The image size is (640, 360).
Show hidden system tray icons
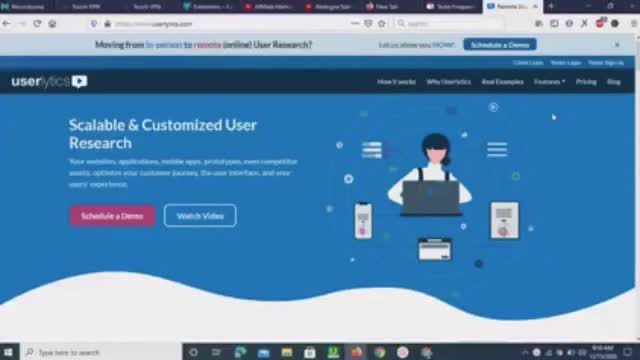point(525,352)
